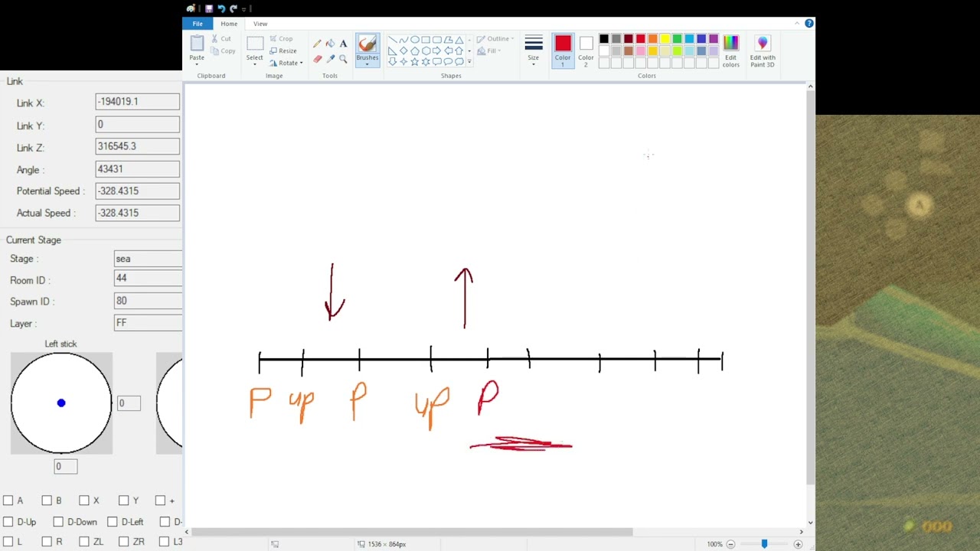This screenshot has height=551, width=980.
Task: Click the Copy command
Action: tap(223, 51)
